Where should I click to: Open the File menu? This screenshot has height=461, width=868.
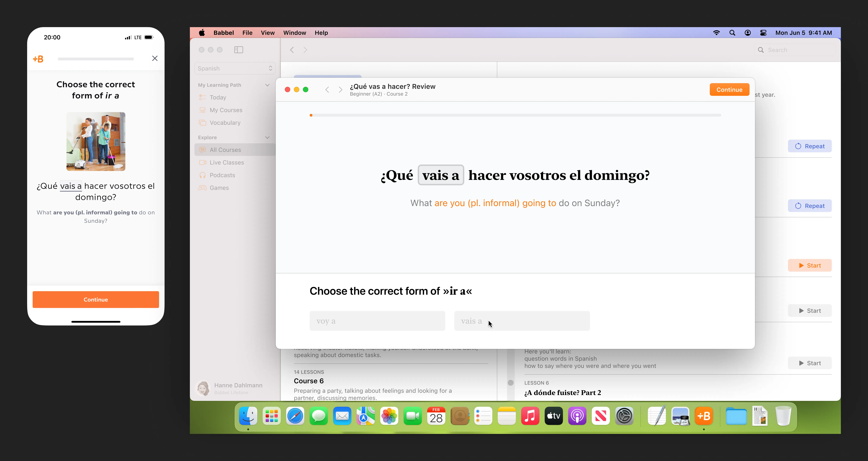pos(247,33)
